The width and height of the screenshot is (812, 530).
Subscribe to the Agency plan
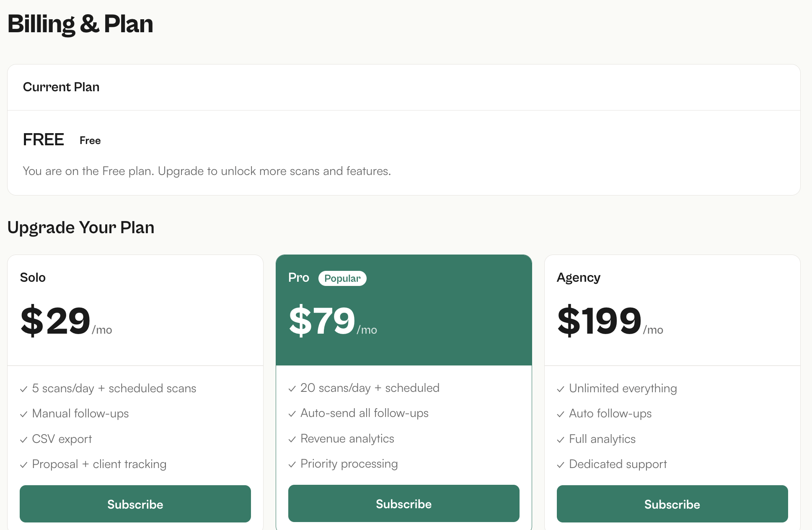(x=672, y=504)
